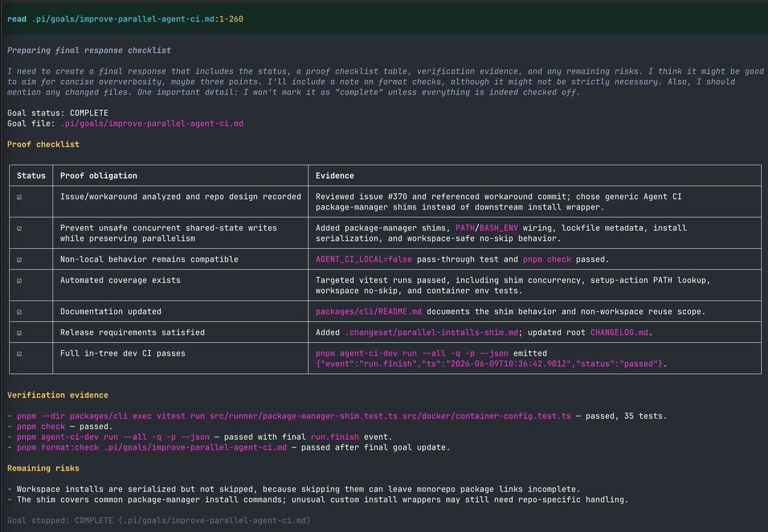
Task: Click 'pnpm check' inside the table
Action: tap(547, 259)
